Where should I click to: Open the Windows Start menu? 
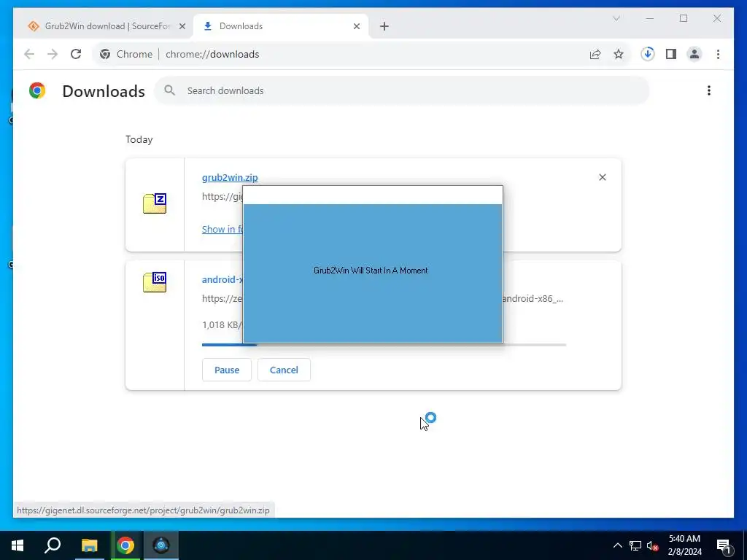coord(18,545)
